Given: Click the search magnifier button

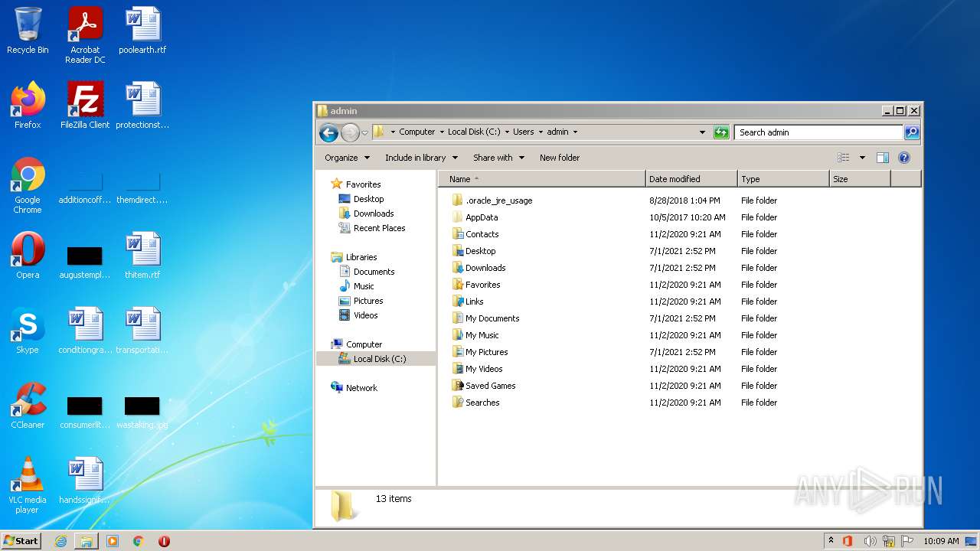Looking at the screenshot, I should pyautogui.click(x=911, y=132).
